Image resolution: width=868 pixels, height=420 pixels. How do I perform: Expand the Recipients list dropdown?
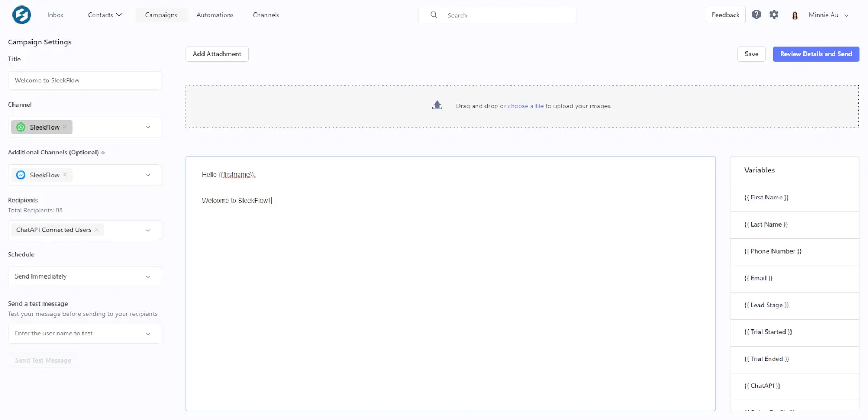pyautogui.click(x=148, y=230)
